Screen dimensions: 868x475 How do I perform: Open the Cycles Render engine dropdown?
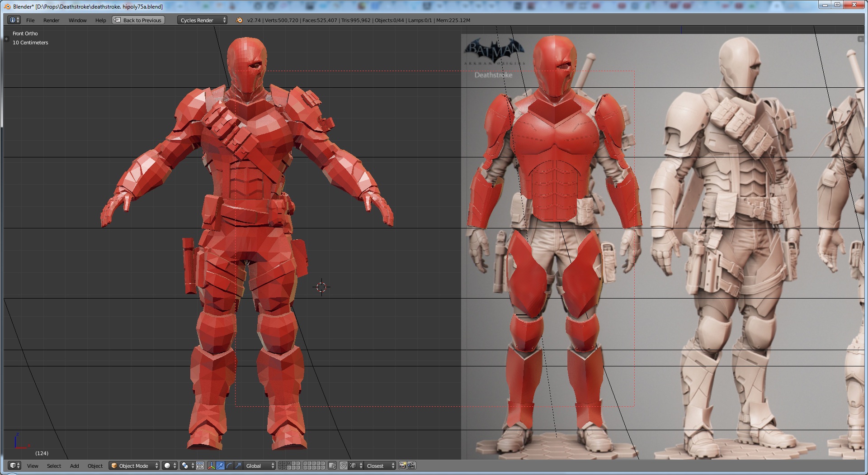pyautogui.click(x=202, y=20)
